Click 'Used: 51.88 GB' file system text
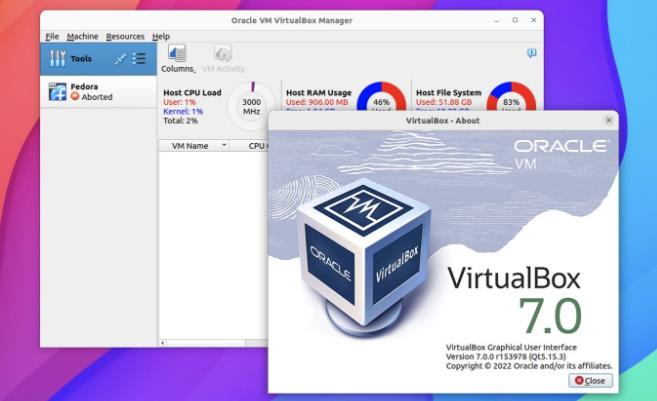This screenshot has height=401, width=657. point(444,102)
